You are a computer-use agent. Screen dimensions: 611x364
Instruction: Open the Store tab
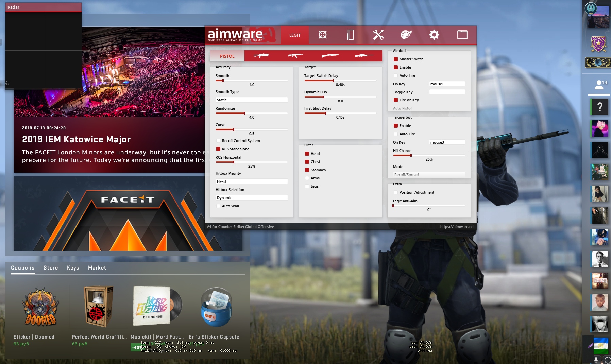point(51,268)
